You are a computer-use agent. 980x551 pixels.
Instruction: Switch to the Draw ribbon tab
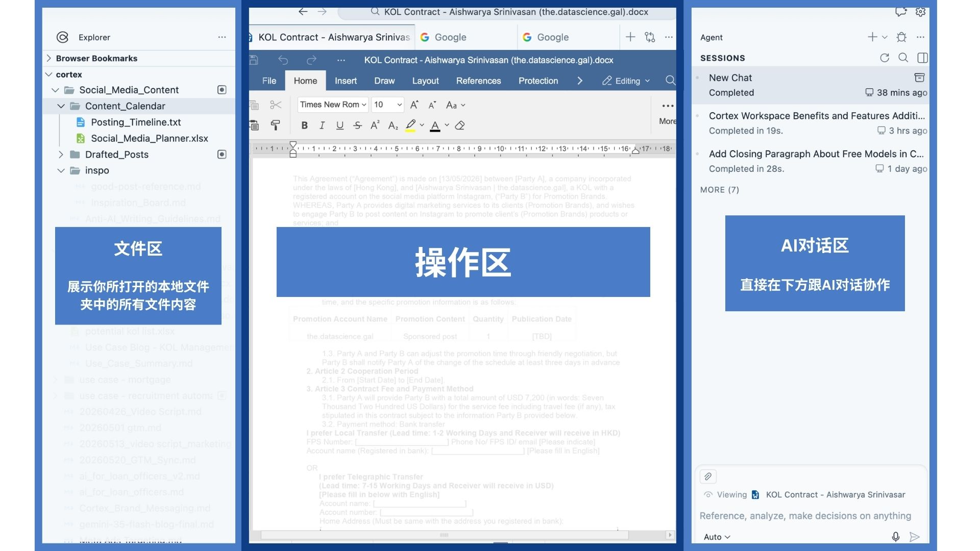[x=384, y=81]
